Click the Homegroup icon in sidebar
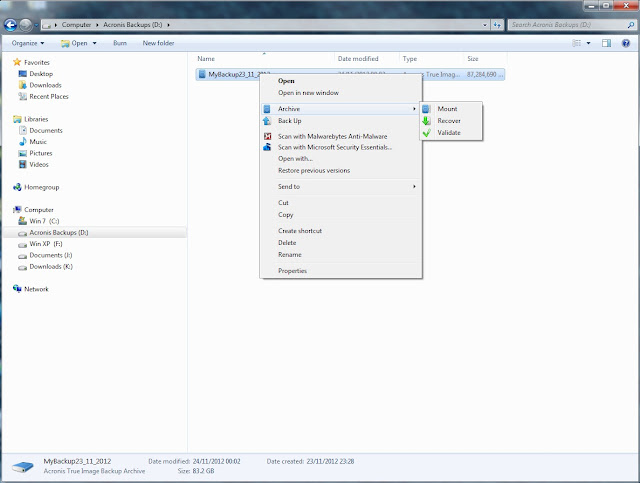This screenshot has width=640, height=483. click(17, 187)
